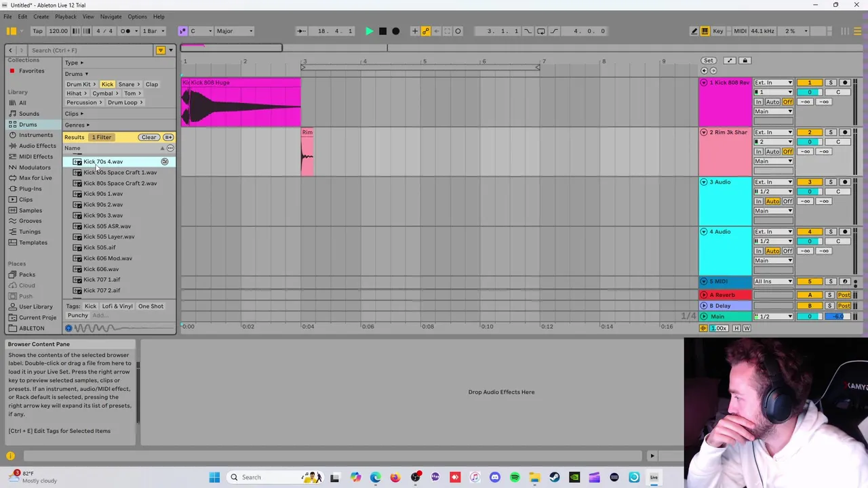Open the Major scale dropdown
Image resolution: width=868 pixels, height=488 pixels.
pos(235,31)
